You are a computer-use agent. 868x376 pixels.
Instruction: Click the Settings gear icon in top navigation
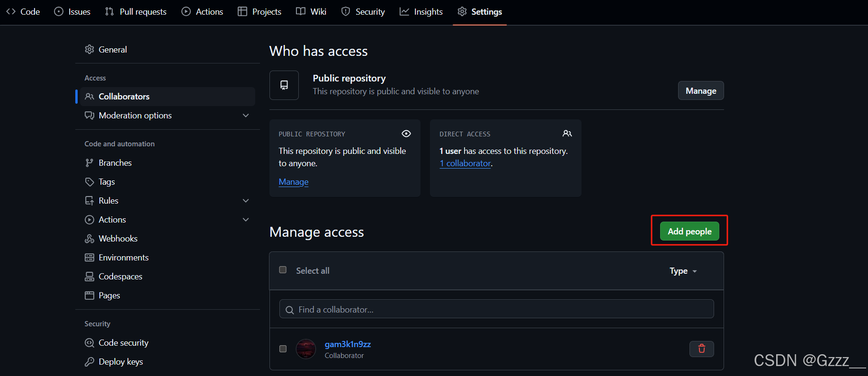coord(462,11)
